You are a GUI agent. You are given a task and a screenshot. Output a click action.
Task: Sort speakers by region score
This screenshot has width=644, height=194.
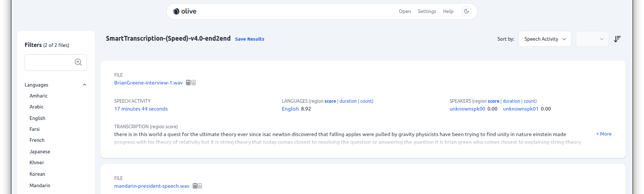tap(493, 101)
